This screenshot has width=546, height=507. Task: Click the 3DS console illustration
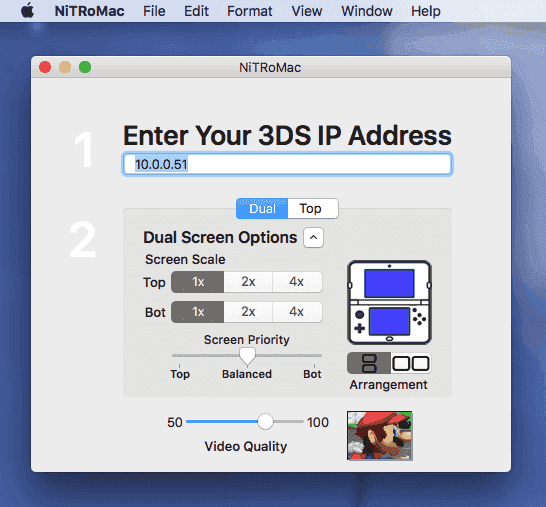389,303
